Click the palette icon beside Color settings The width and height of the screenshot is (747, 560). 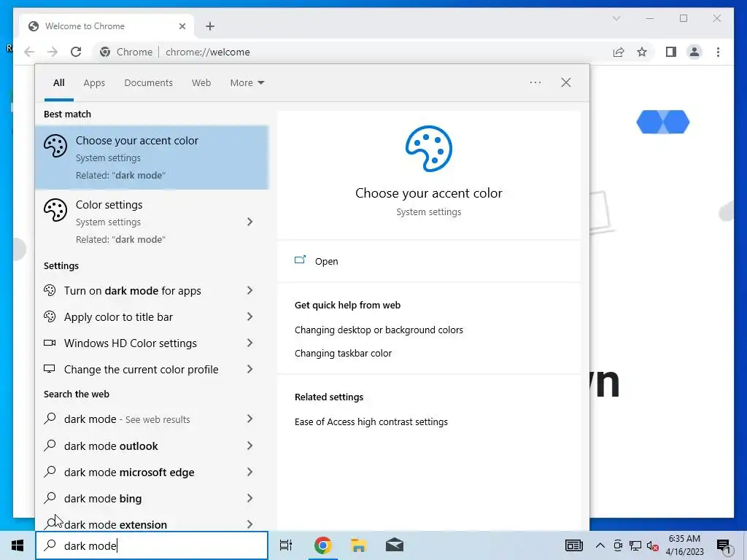(55, 210)
